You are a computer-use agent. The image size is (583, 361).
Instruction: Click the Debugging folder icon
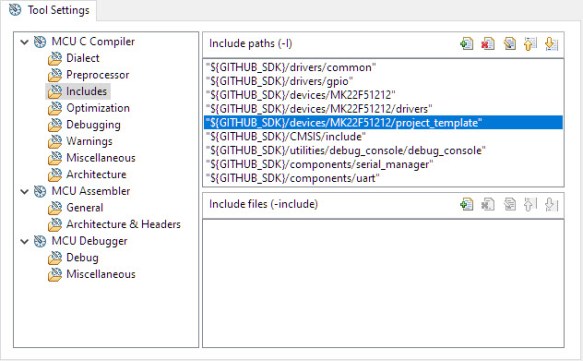tap(55, 125)
